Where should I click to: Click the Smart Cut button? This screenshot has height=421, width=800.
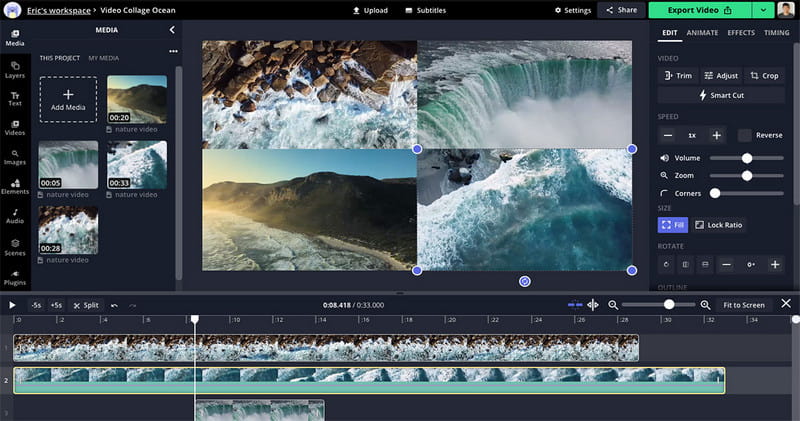click(x=721, y=95)
